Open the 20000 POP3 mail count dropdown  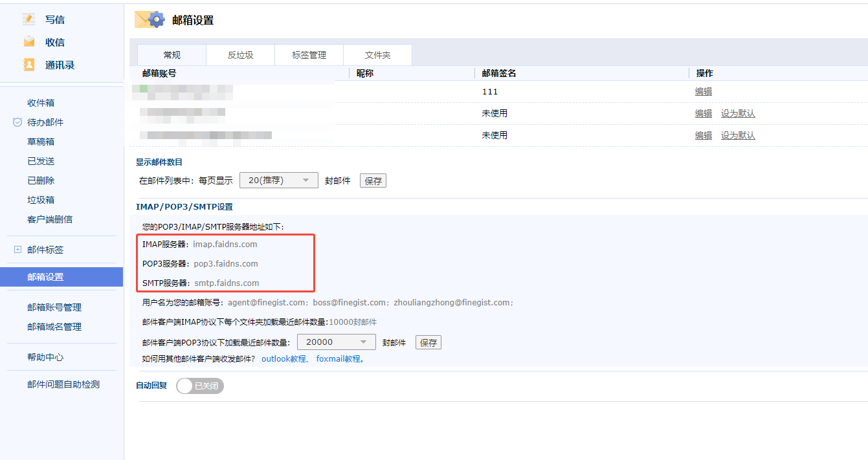tap(336, 342)
